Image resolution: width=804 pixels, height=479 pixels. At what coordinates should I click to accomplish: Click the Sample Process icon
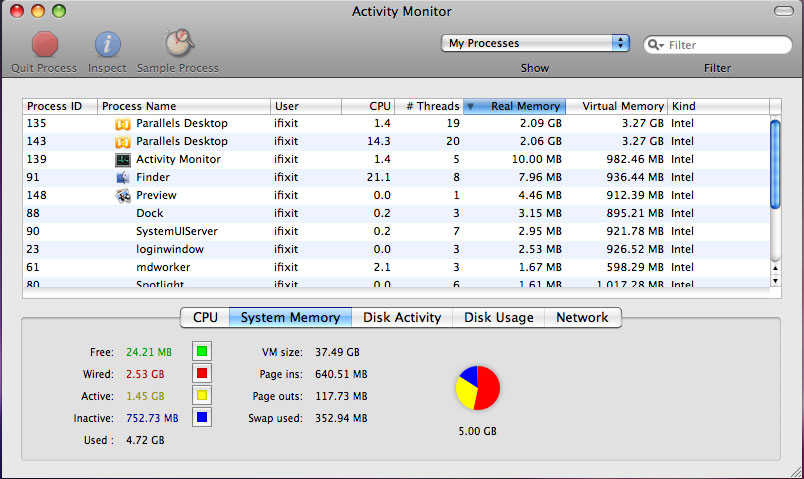(x=179, y=43)
